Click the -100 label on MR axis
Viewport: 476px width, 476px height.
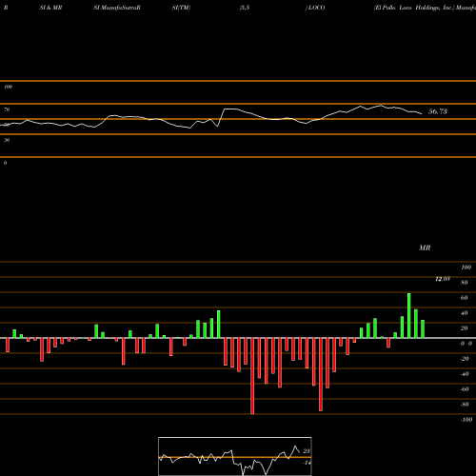point(466,420)
